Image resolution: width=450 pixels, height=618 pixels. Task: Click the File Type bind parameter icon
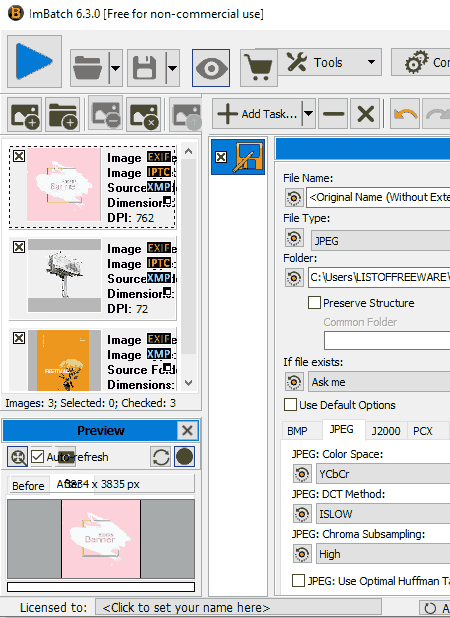click(294, 238)
